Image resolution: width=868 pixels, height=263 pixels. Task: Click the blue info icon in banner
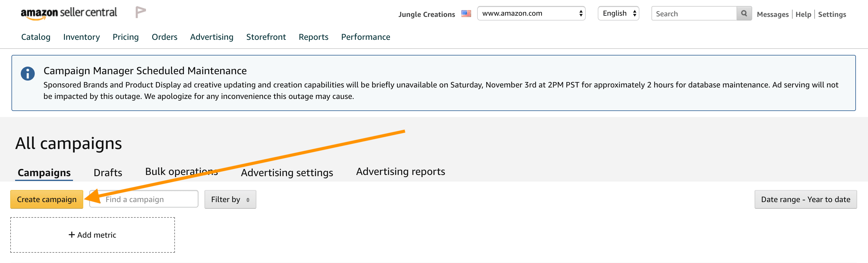pos(28,74)
